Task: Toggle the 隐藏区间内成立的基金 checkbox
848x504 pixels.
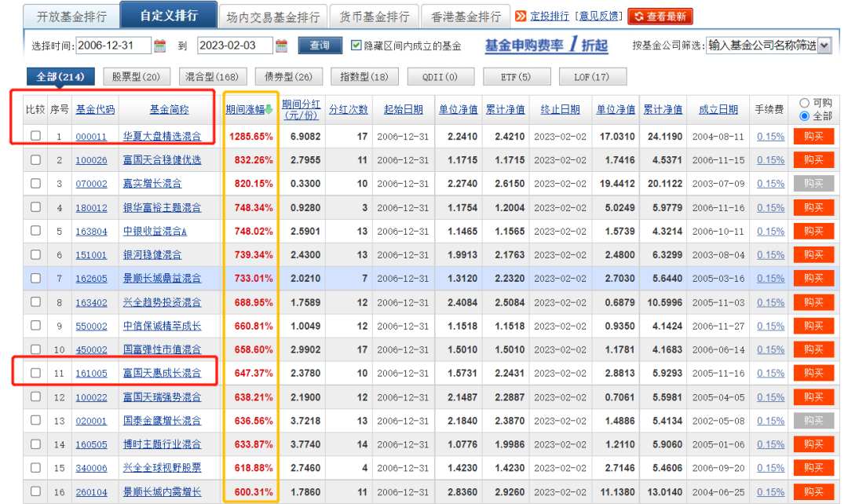Action: click(356, 46)
